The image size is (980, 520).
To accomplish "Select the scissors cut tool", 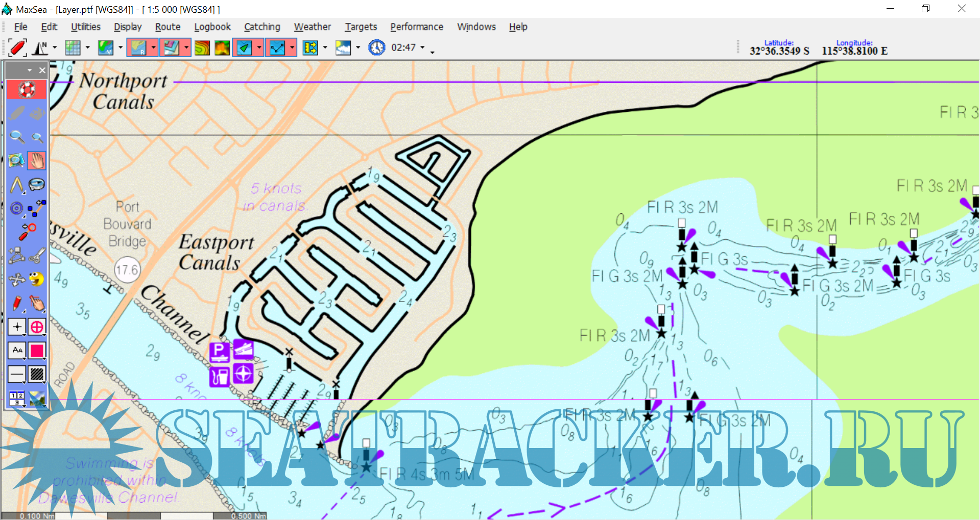I will click(37, 256).
